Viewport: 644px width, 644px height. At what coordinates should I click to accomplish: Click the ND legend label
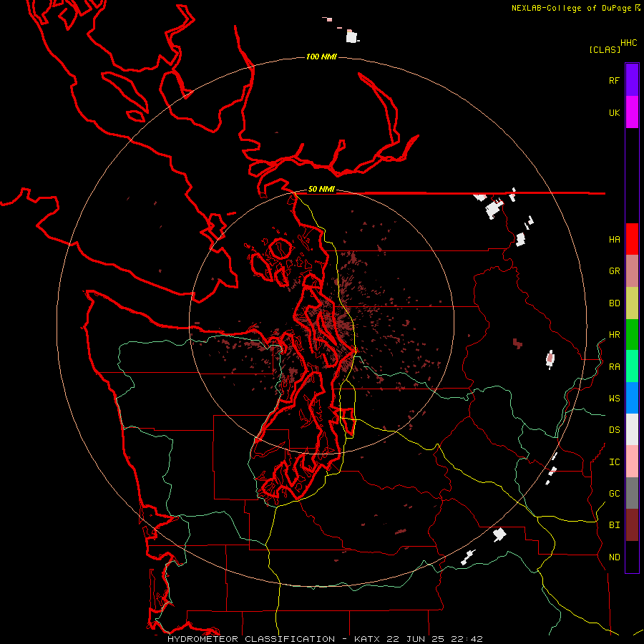coord(614,557)
